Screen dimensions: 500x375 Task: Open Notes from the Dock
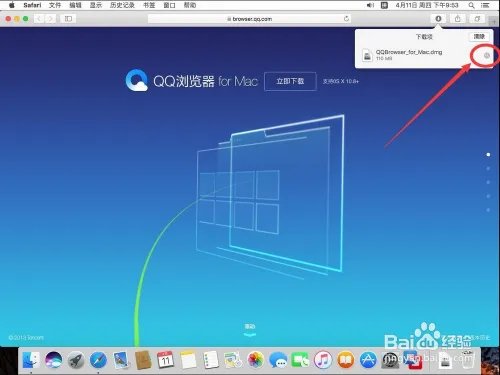tap(188, 360)
